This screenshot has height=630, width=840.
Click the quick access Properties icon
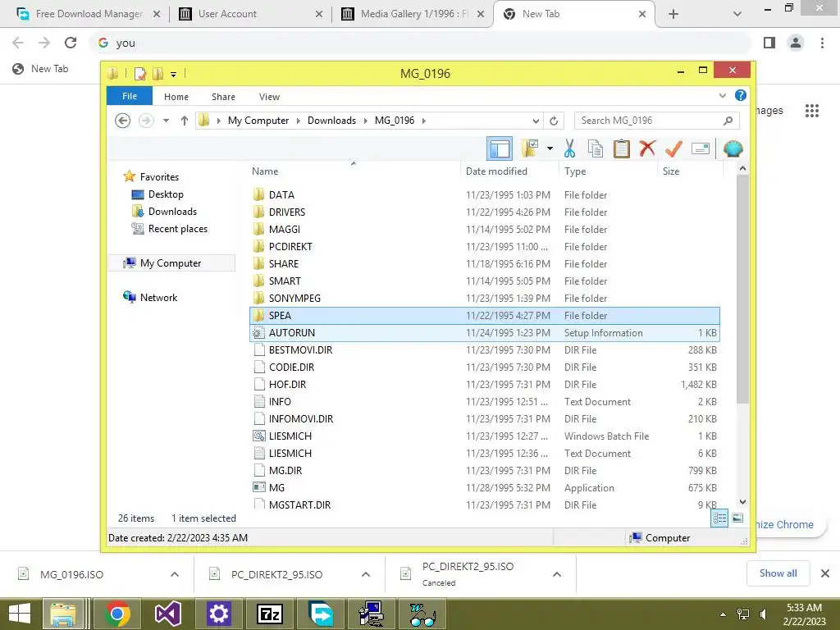tap(139, 73)
